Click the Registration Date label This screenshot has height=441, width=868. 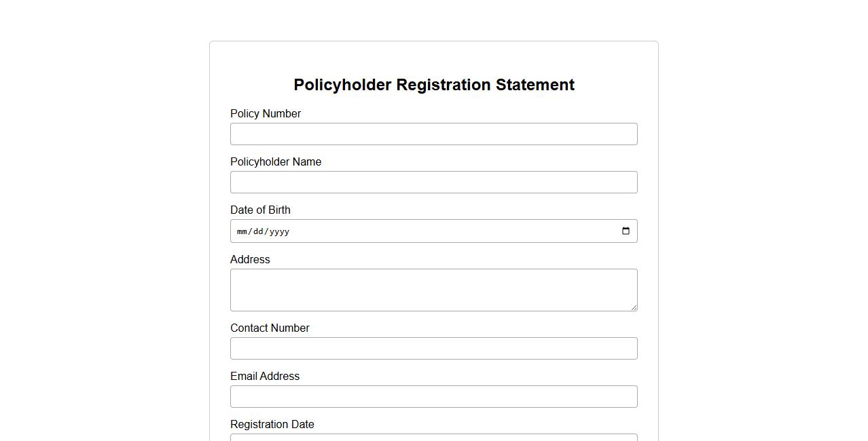[272, 425]
